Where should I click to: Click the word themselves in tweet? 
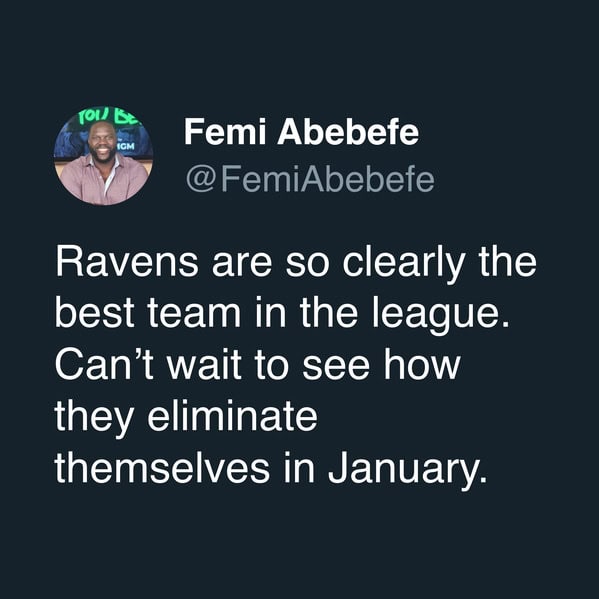pos(162,468)
